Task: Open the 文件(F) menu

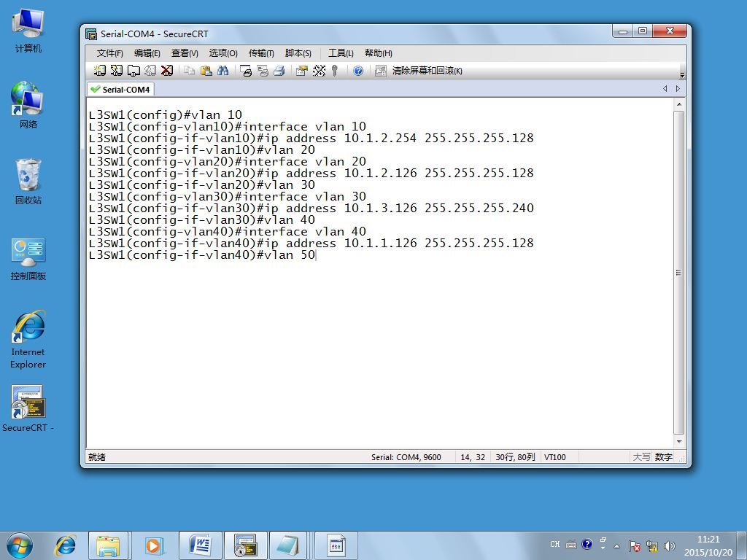Action: (x=109, y=52)
